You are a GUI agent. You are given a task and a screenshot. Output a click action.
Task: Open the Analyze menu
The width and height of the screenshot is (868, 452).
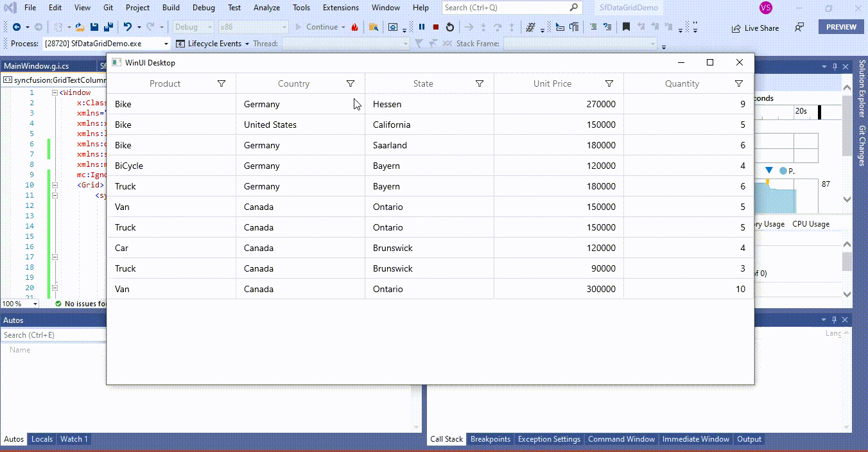[x=266, y=8]
